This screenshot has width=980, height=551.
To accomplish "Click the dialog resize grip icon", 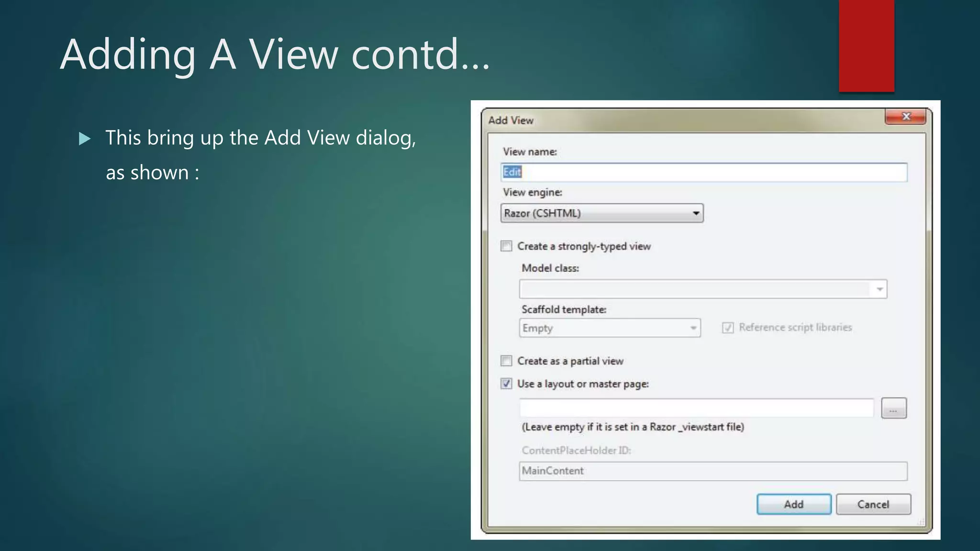I will point(920,522).
